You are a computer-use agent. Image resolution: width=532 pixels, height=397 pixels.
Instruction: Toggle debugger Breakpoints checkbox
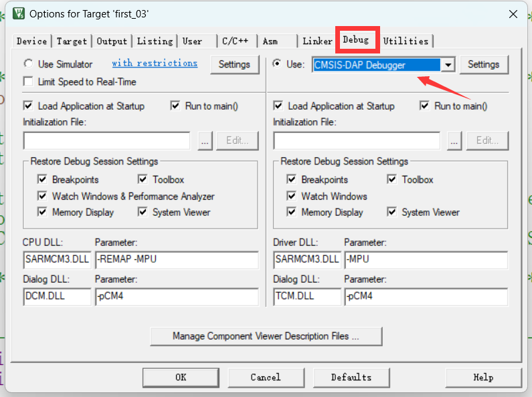[x=292, y=179]
